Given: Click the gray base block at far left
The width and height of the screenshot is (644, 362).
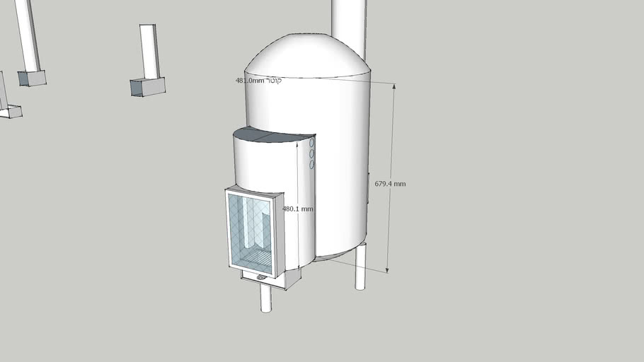Looking at the screenshot, I should pos(11,111).
